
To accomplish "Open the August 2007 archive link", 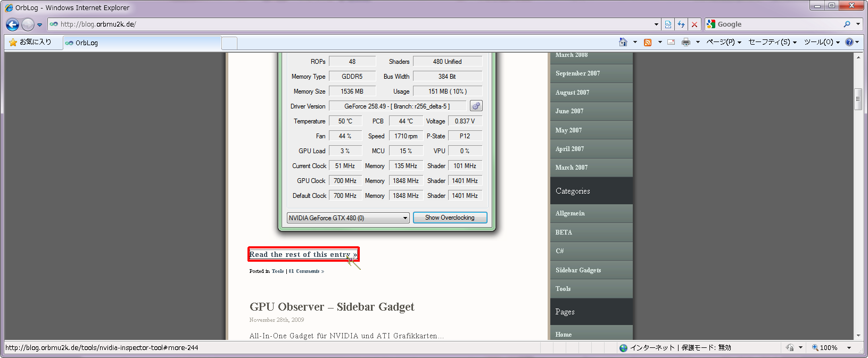I will point(572,93).
